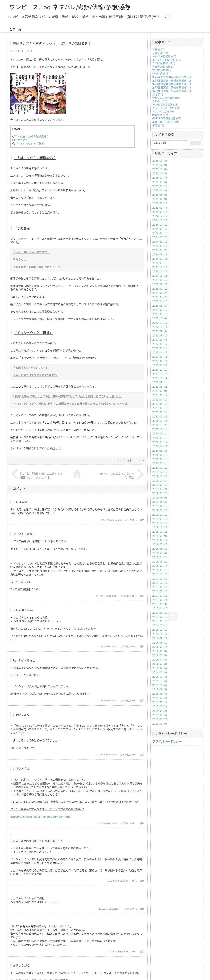210x980 pixels.
Task: Open the onepiece-log.com/blog-entry-854.html URL
Action: pos(40,817)
